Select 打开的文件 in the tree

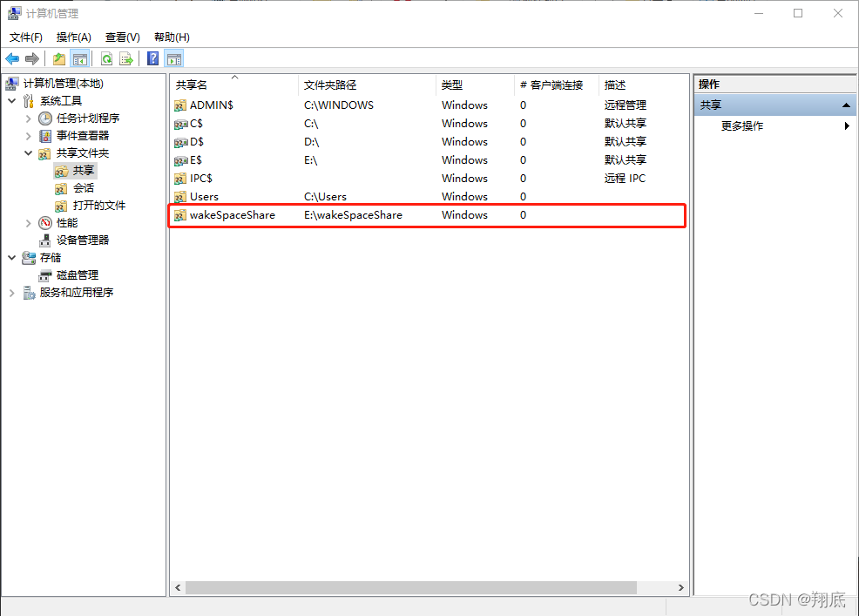coord(99,206)
